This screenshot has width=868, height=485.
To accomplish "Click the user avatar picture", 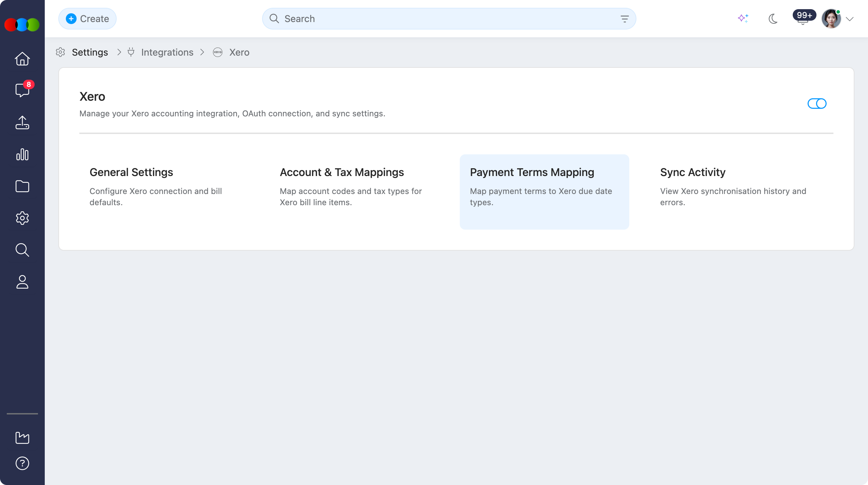I will [831, 19].
